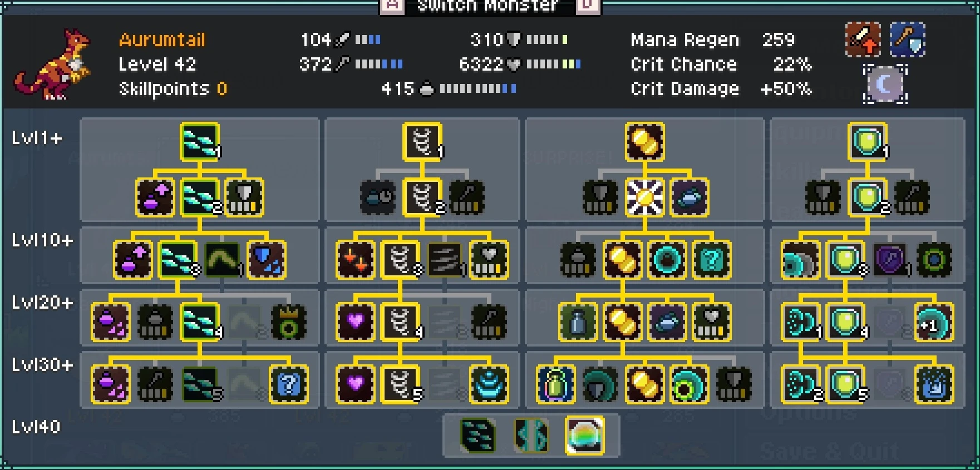Click the D button beside Switch Monster
Image resolution: width=980 pixels, height=470 pixels.
tap(588, 6)
